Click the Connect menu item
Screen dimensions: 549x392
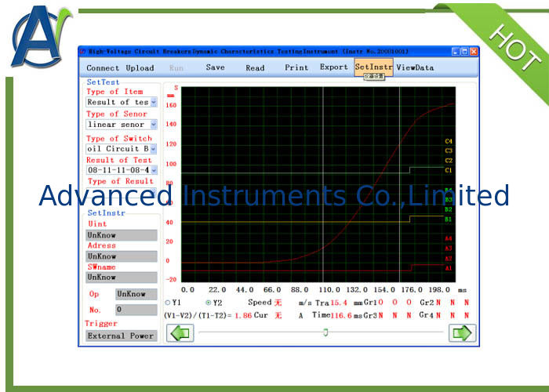[x=103, y=68]
